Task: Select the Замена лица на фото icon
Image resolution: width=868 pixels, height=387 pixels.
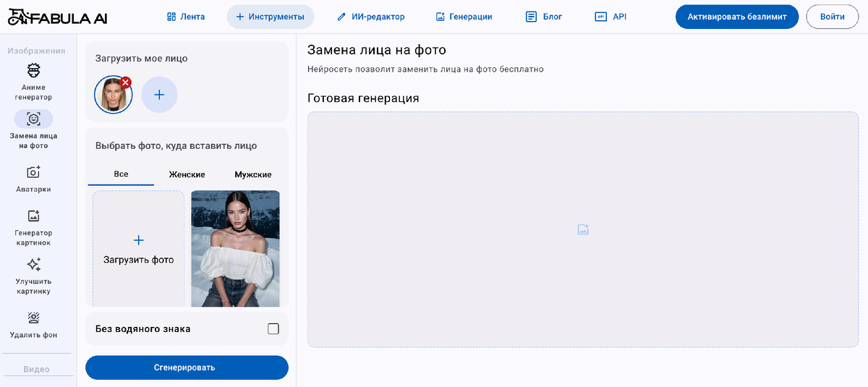Action: pyautogui.click(x=33, y=119)
